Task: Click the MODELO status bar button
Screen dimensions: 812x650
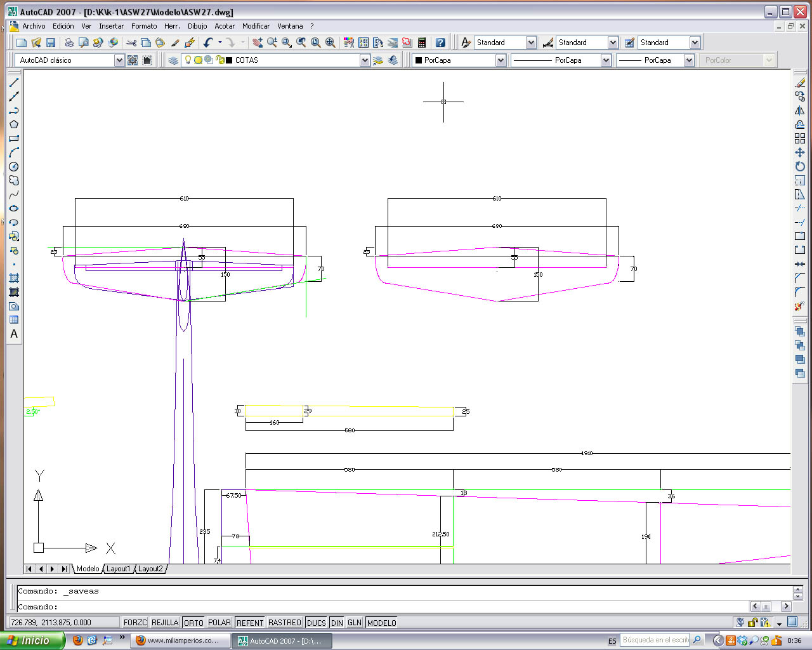Action: tap(381, 623)
